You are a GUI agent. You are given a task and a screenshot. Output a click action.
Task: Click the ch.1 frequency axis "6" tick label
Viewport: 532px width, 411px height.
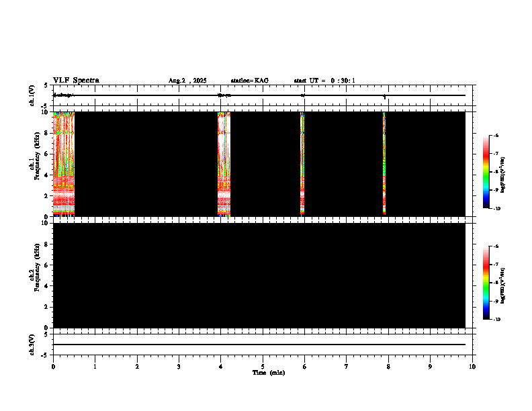pos(47,154)
